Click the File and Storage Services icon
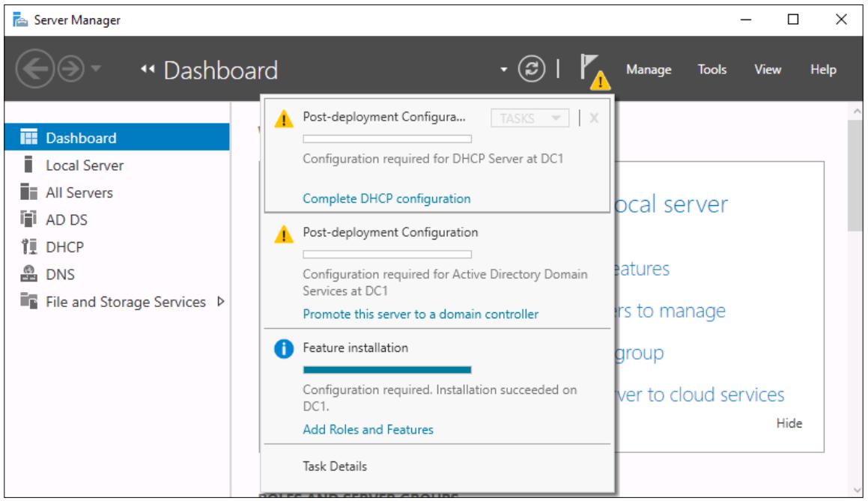Screen dimensions: 868x501 pos(28,300)
